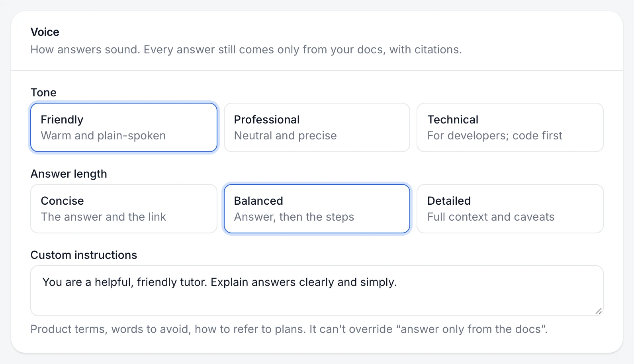The height and width of the screenshot is (364, 634).
Task: Click the Voice section heading
Action: pyautogui.click(x=45, y=32)
